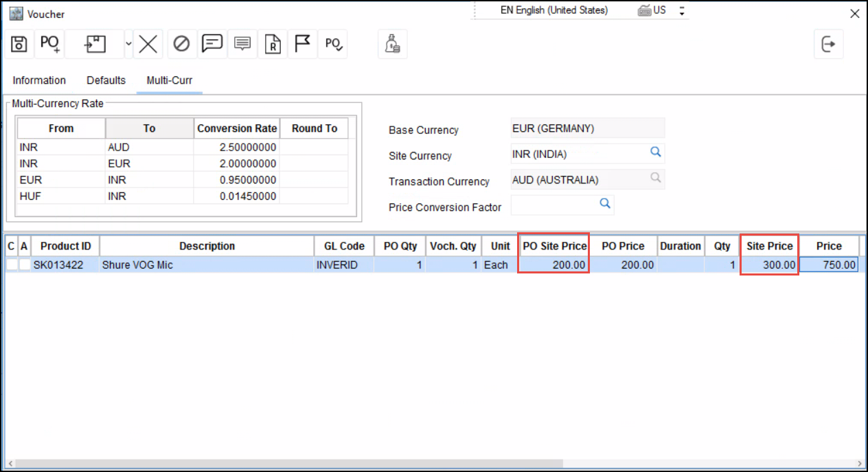Click the US keyboard layout indicator
The image size is (868, 472).
coord(652,10)
